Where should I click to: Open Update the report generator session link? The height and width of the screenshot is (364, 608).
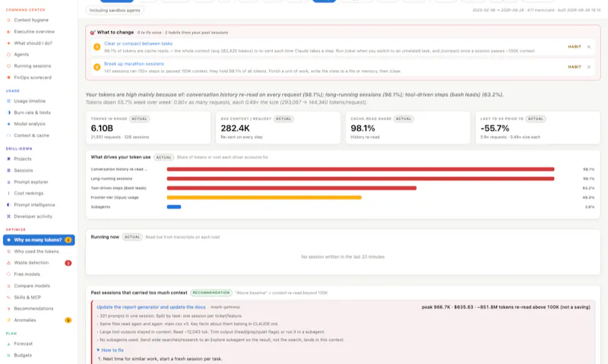tap(150, 307)
